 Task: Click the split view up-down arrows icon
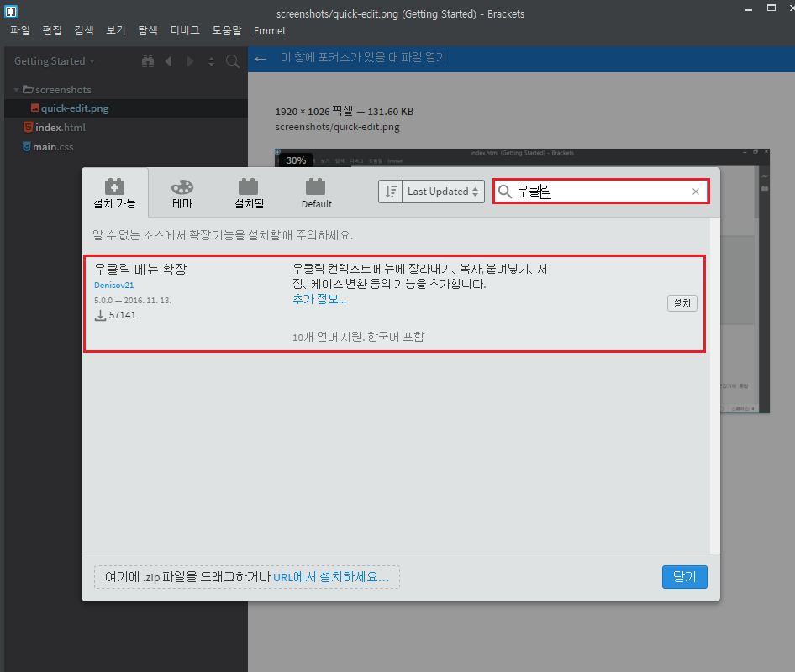pyautogui.click(x=212, y=62)
